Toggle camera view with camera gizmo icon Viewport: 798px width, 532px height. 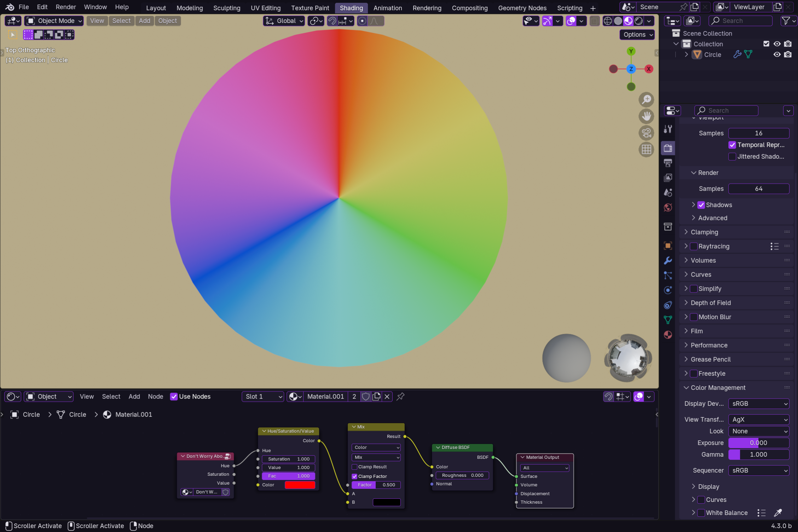[646, 133]
